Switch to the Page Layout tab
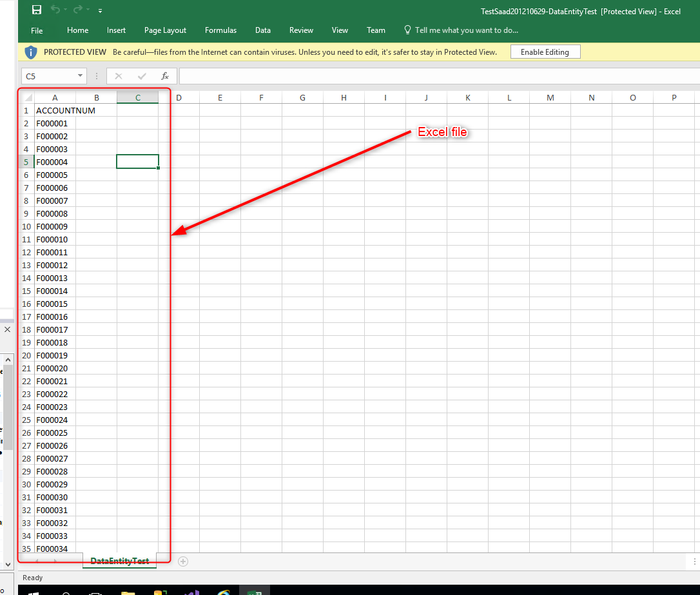 pyautogui.click(x=165, y=30)
